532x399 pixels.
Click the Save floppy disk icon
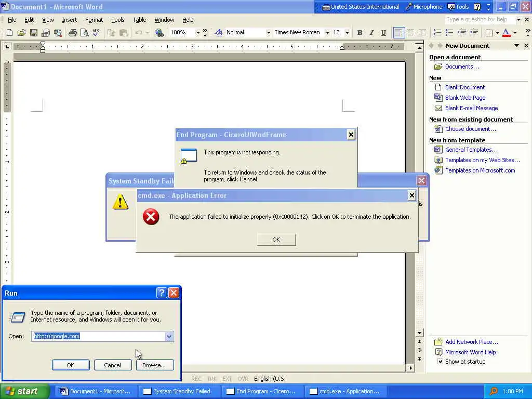34,33
